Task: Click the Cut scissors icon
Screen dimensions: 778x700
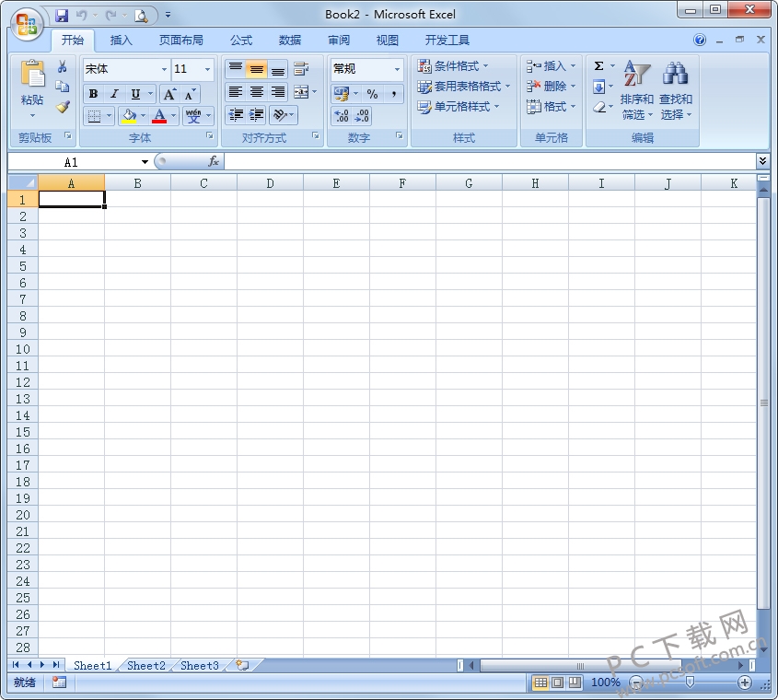Action: [x=63, y=66]
